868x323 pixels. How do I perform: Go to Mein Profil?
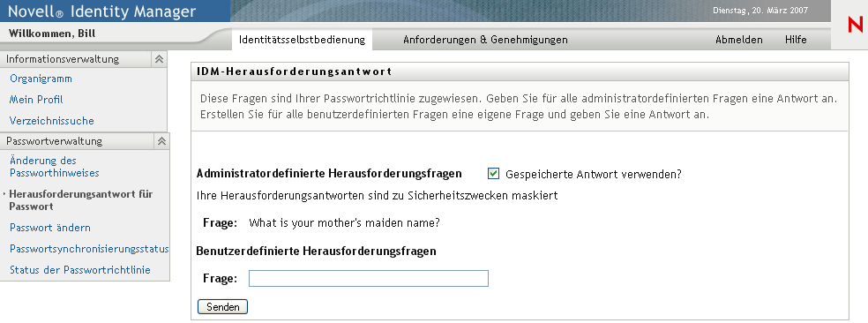[x=36, y=100]
